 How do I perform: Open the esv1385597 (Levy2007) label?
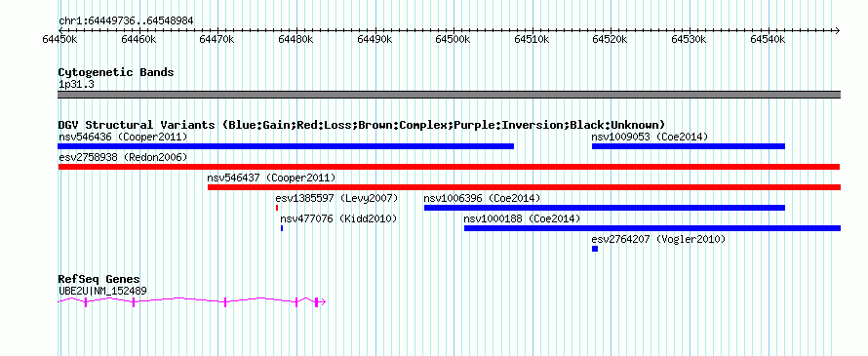pyautogui.click(x=336, y=198)
